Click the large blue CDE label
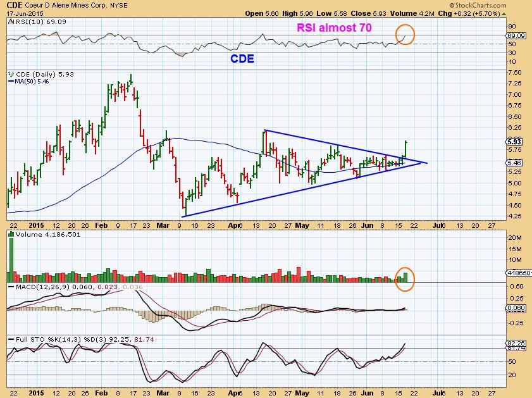 pyautogui.click(x=242, y=59)
